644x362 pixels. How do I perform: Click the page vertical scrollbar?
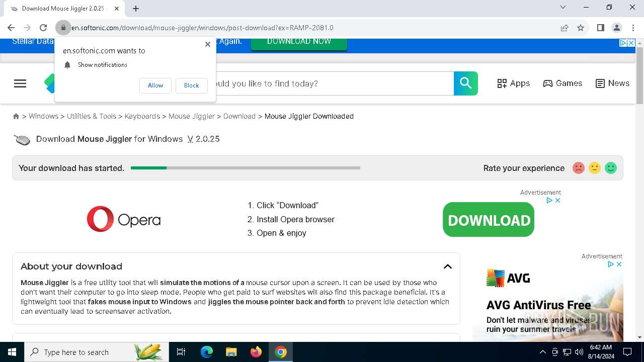pyautogui.click(x=640, y=75)
